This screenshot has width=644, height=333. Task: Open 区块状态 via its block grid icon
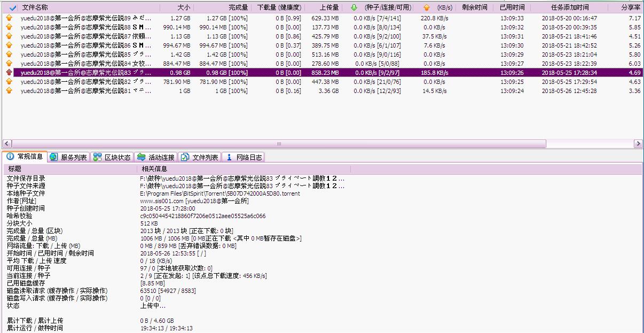point(97,157)
